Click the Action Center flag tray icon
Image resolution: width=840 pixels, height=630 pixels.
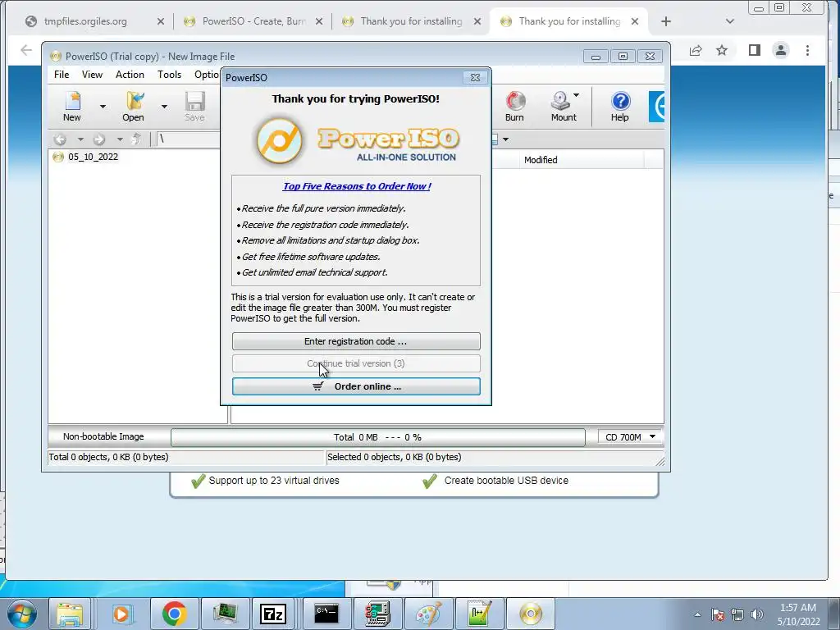718,614
